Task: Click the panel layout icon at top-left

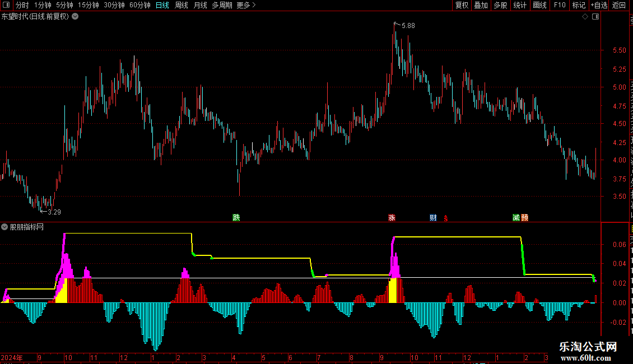Action: tap(6, 5)
